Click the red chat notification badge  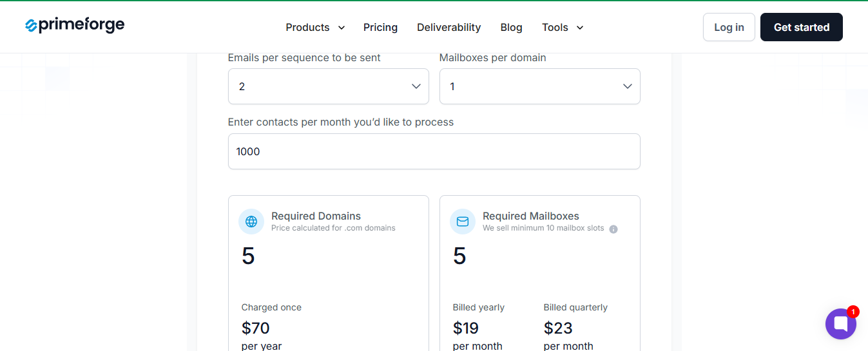tap(853, 312)
